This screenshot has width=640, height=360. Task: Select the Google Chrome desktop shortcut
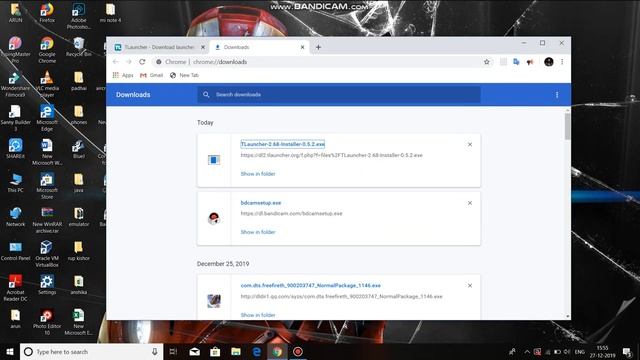[47, 50]
